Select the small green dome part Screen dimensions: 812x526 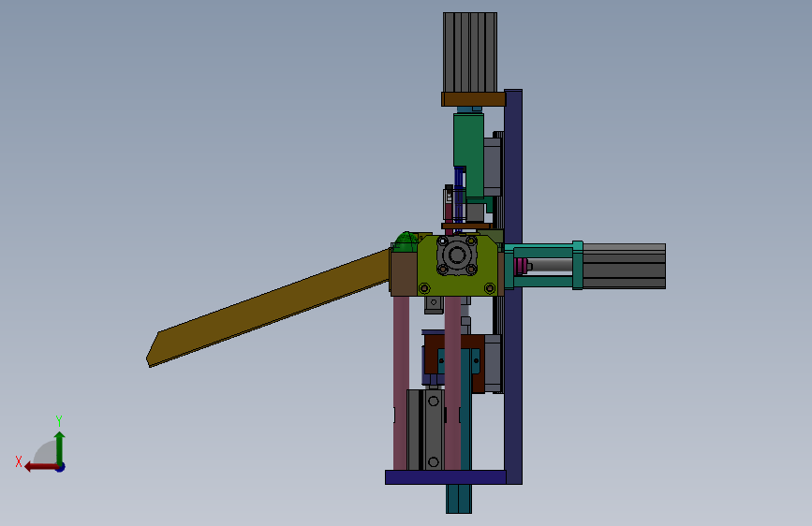(x=406, y=241)
